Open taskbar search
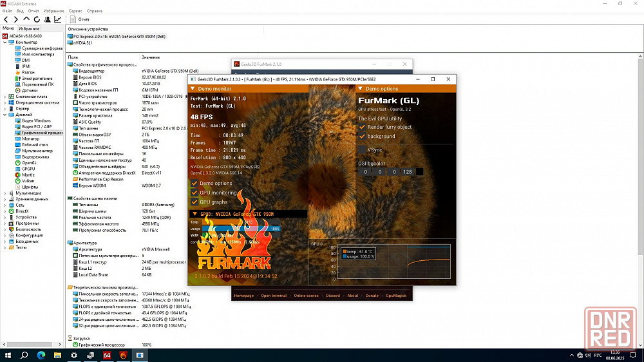This screenshot has width=644, height=362. (24, 356)
